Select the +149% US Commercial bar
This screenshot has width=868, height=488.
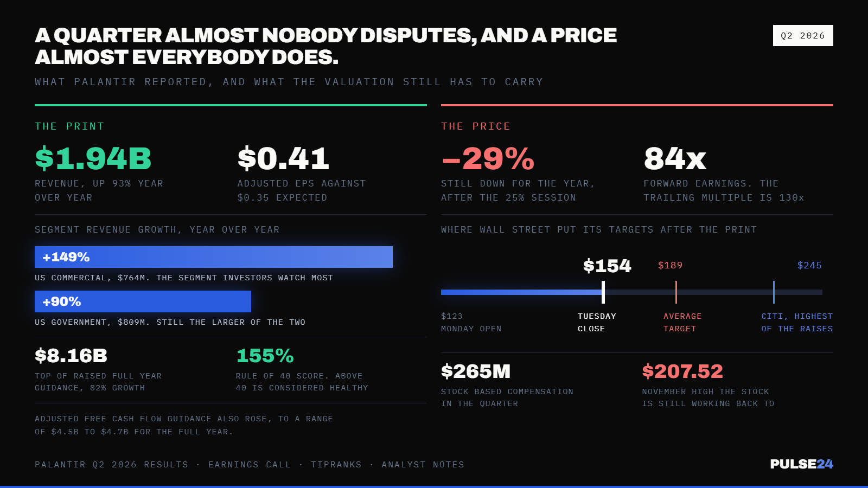coord(214,257)
